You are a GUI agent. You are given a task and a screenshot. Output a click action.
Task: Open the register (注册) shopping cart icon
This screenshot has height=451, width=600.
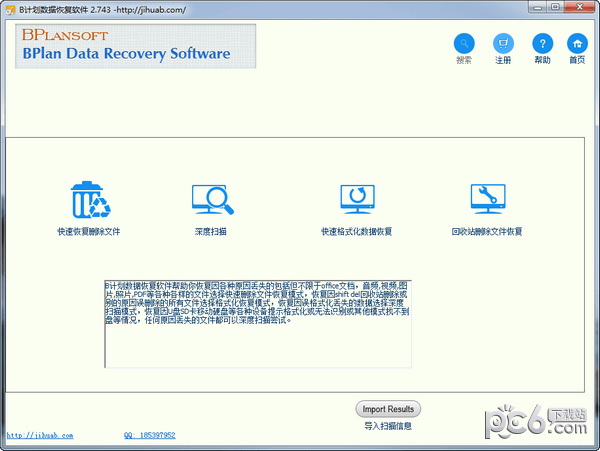coord(503,43)
